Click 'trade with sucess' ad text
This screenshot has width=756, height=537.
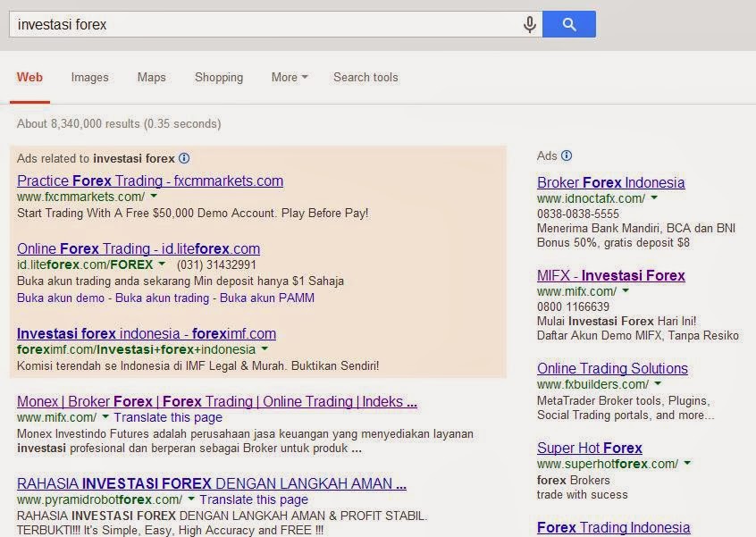pos(583,495)
